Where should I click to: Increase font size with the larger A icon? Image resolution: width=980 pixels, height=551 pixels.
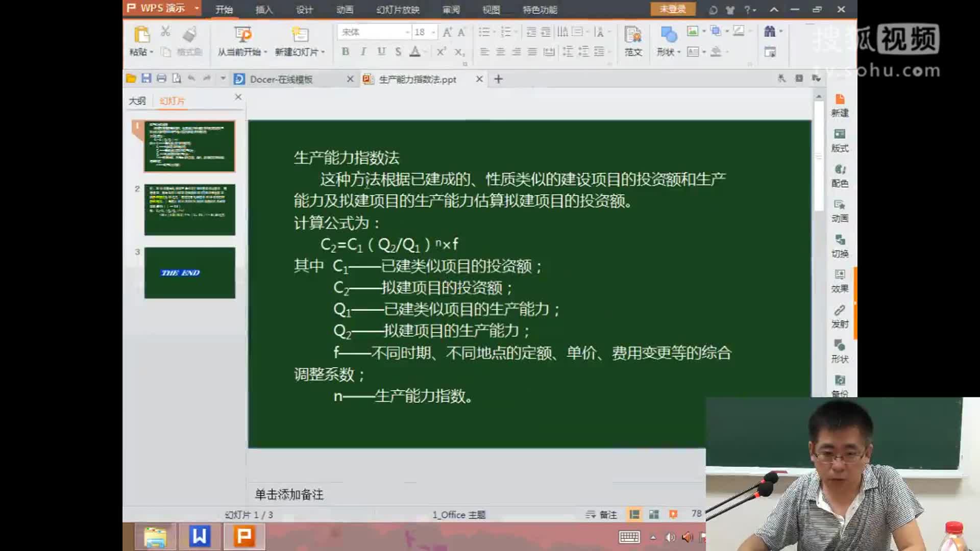pos(447,32)
